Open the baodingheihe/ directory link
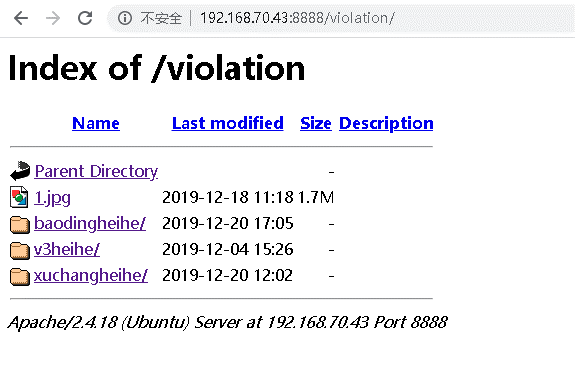 pyautogui.click(x=90, y=224)
